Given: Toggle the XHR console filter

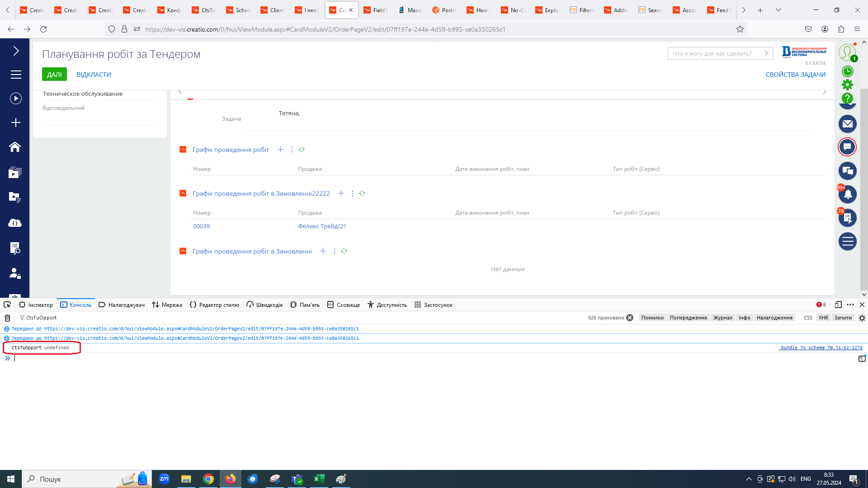Looking at the screenshot, I should tap(823, 318).
